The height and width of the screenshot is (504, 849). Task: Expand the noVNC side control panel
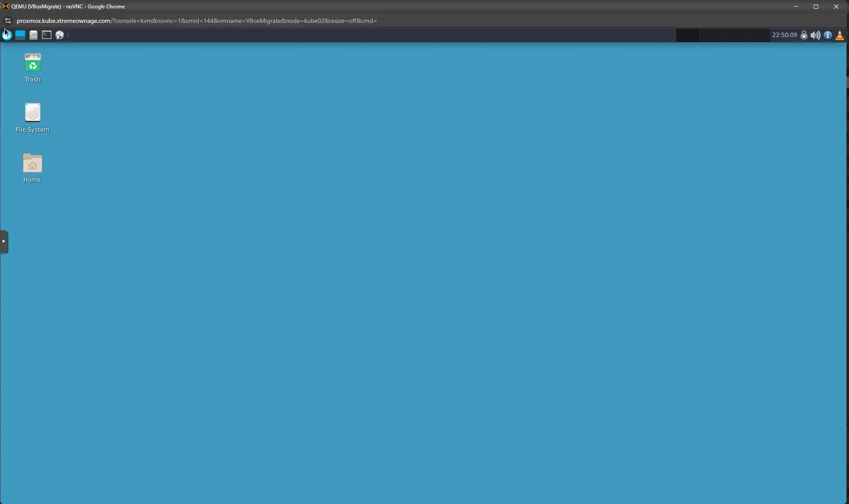point(4,241)
